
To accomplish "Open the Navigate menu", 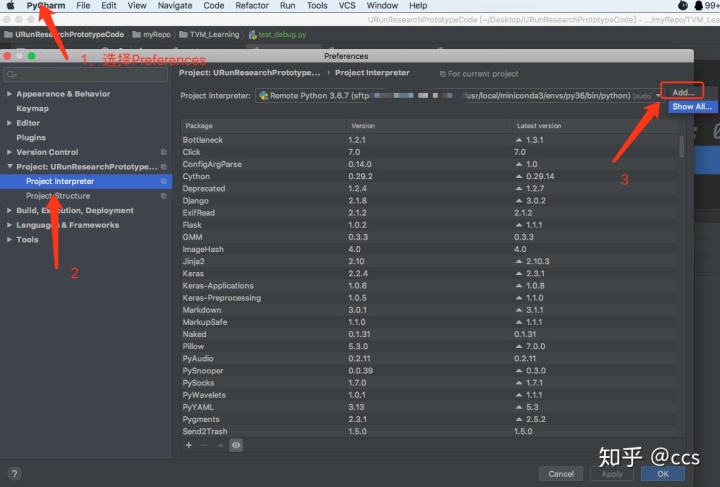I will pos(174,6).
